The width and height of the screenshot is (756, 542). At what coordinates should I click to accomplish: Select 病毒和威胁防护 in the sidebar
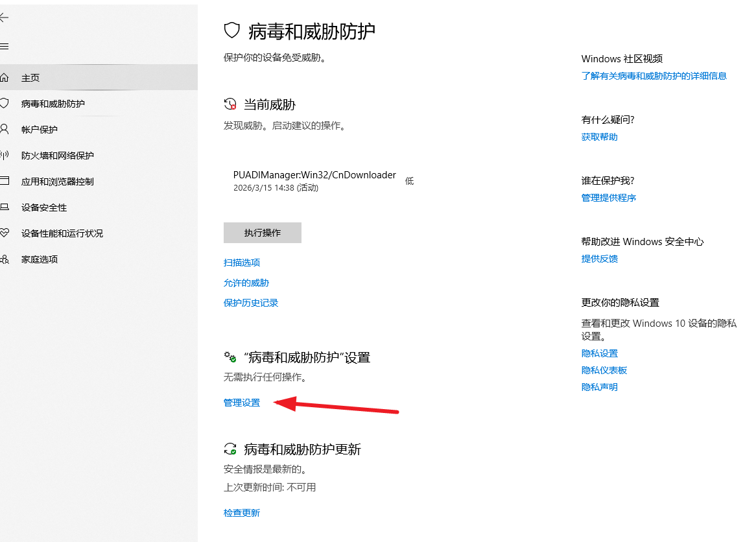pos(99,103)
